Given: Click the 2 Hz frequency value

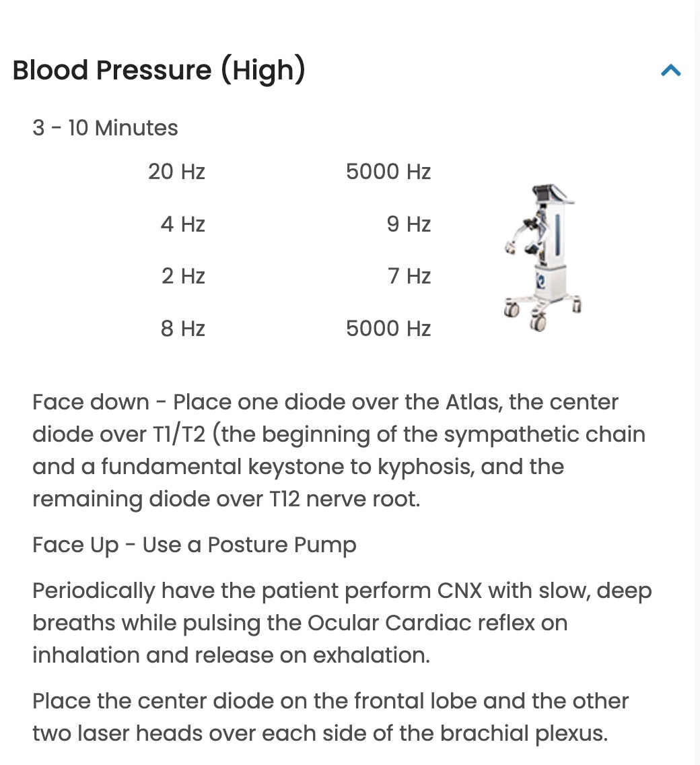Looking at the screenshot, I should (182, 276).
